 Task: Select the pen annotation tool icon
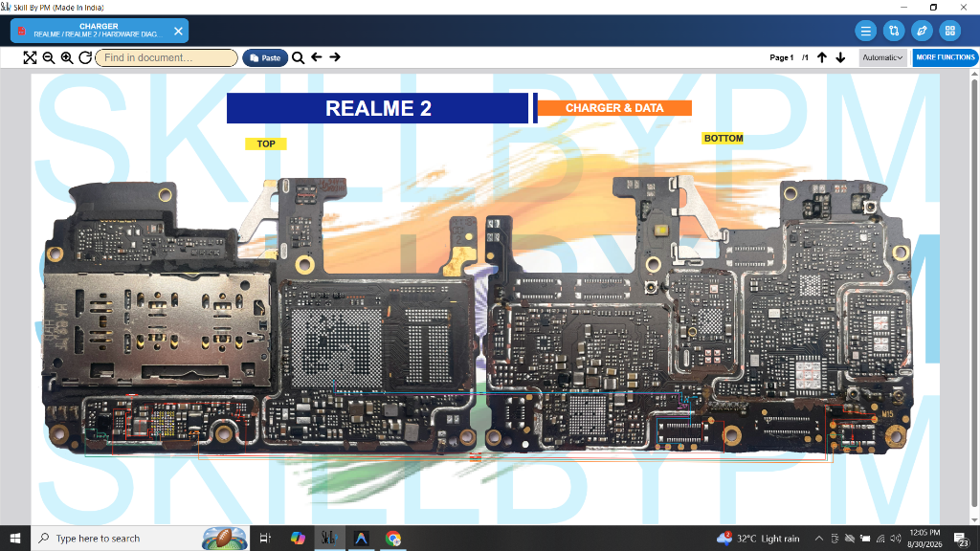tap(922, 31)
